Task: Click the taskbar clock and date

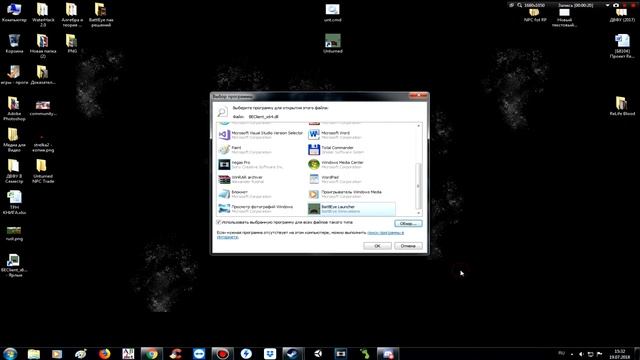Action: (620, 354)
